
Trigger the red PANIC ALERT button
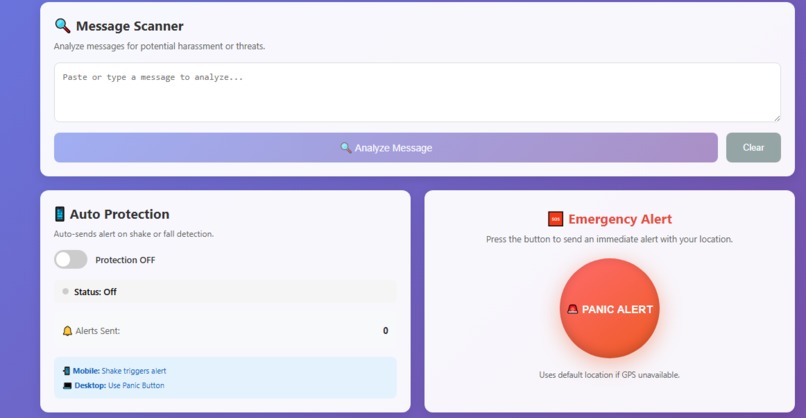[x=609, y=308]
